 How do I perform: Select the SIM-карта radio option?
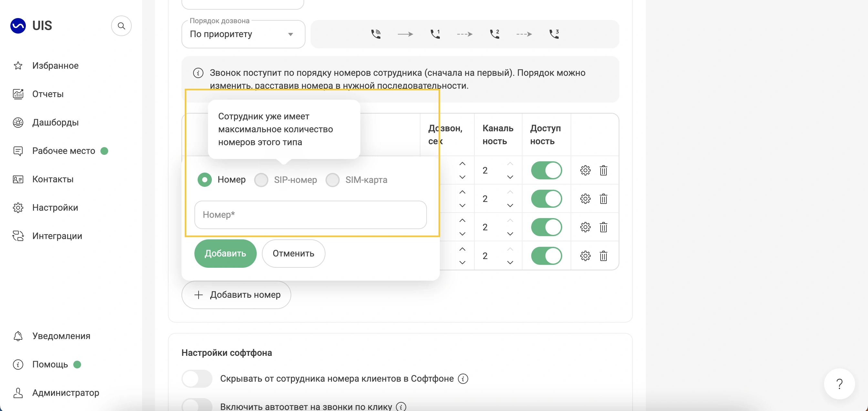pyautogui.click(x=332, y=180)
